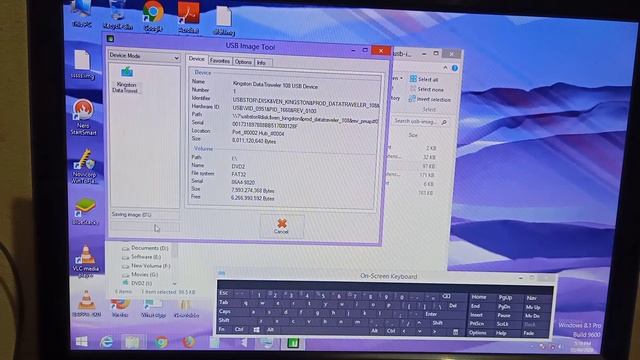Launch the Adobe Acrobat Reader desktop shortcut

[188, 18]
